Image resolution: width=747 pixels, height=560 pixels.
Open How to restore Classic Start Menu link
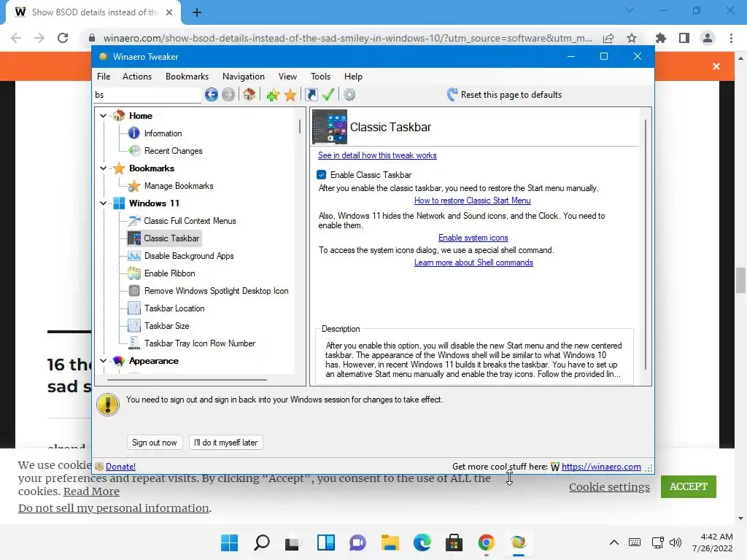(x=473, y=201)
